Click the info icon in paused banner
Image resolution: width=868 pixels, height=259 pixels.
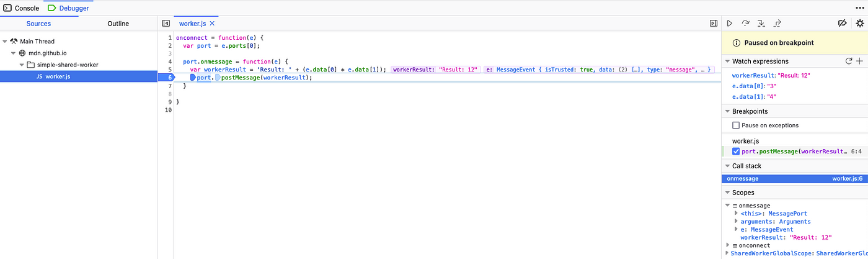pos(736,43)
